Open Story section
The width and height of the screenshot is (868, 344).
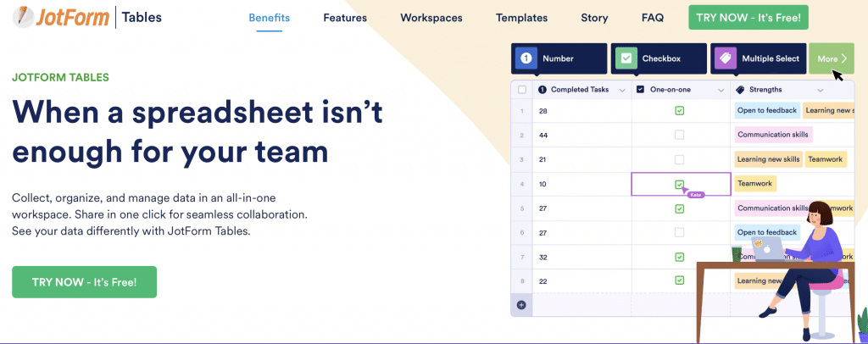pyautogui.click(x=594, y=18)
